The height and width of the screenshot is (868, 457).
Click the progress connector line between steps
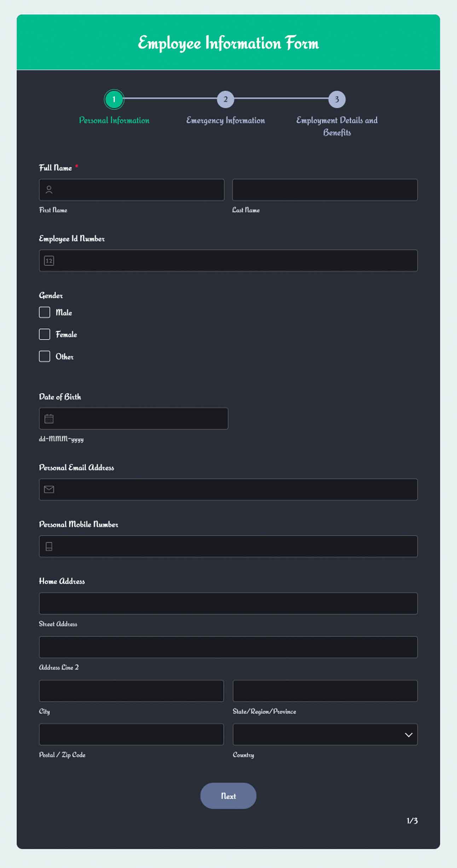click(170, 99)
